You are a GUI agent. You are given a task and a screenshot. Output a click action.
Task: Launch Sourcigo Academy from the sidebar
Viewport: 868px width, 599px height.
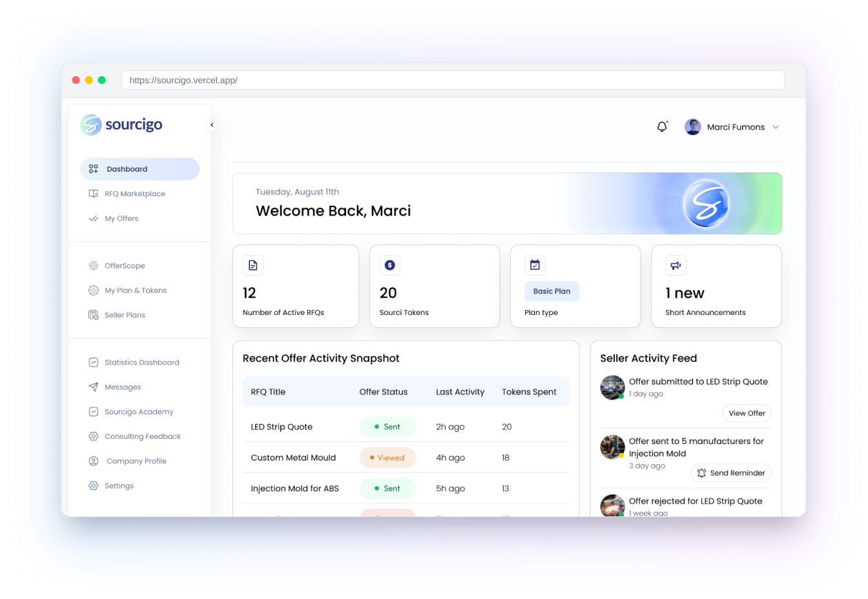coord(139,411)
